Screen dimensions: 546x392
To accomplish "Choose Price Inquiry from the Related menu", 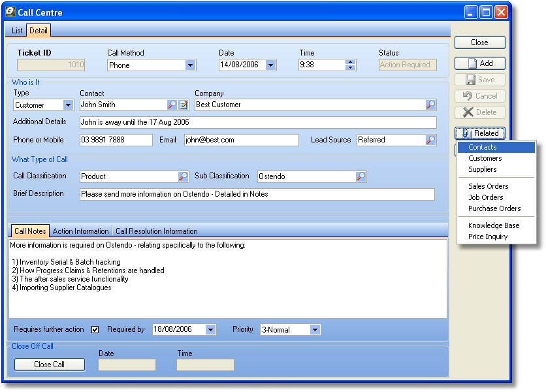I will (496, 237).
